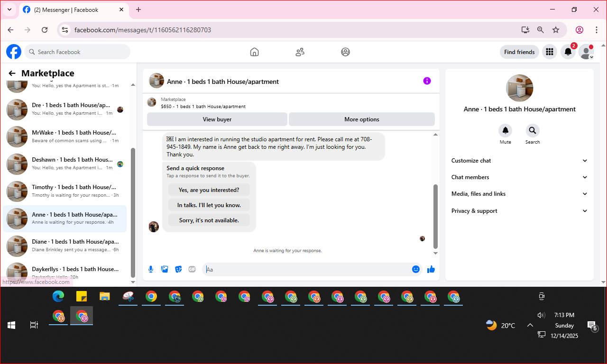
Task: Expand Chat members section
Action: click(519, 177)
